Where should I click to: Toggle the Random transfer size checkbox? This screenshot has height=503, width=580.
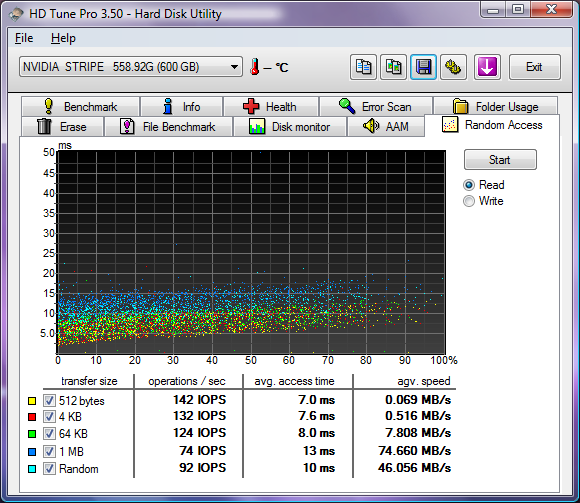click(49, 469)
